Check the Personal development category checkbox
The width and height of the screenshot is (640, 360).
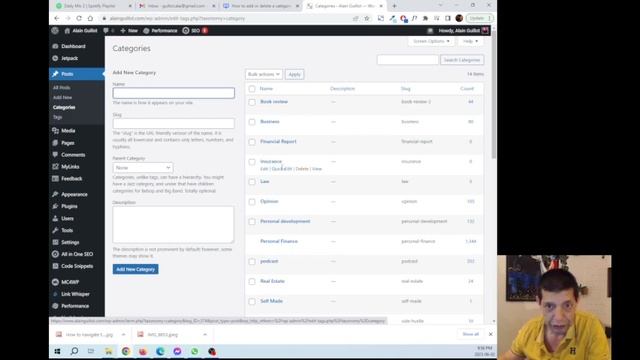pos(252,222)
